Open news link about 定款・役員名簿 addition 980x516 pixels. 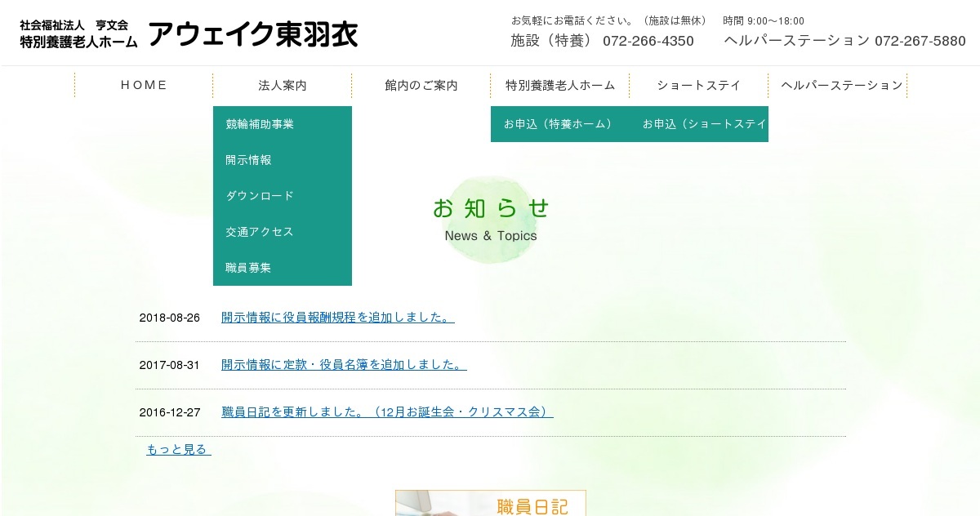[344, 365]
